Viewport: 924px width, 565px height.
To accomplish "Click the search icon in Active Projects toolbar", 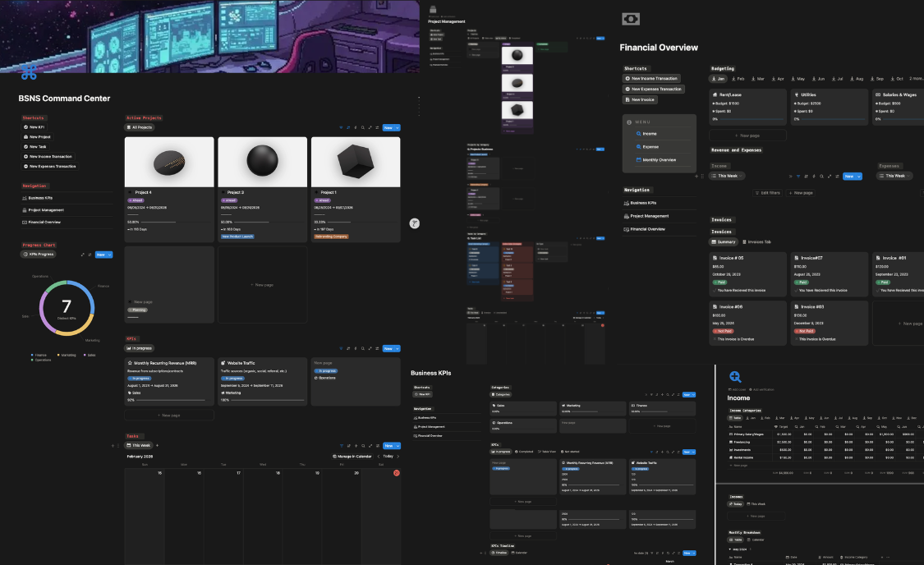I will (x=363, y=128).
